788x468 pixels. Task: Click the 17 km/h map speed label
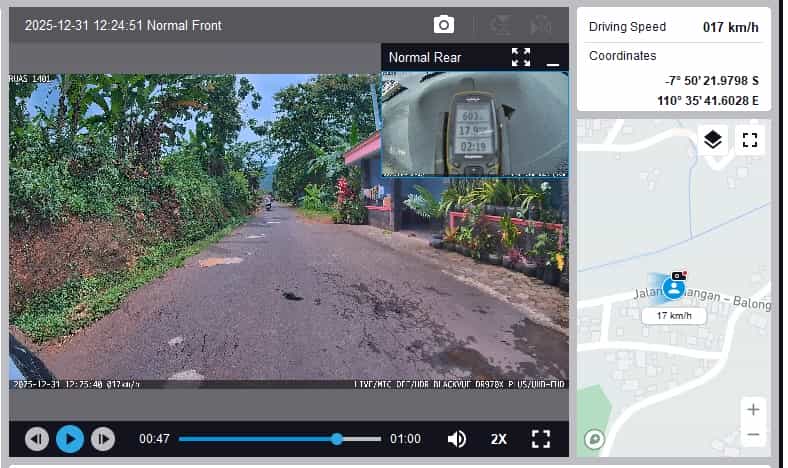[x=674, y=316]
